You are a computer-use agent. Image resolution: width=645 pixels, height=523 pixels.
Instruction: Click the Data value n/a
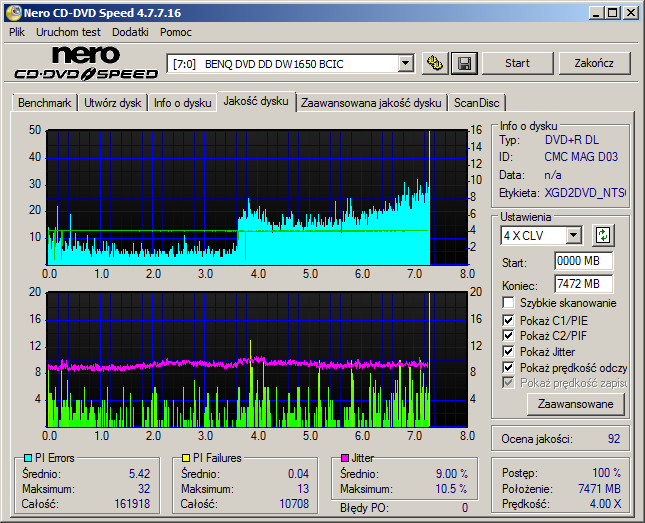pos(553,175)
